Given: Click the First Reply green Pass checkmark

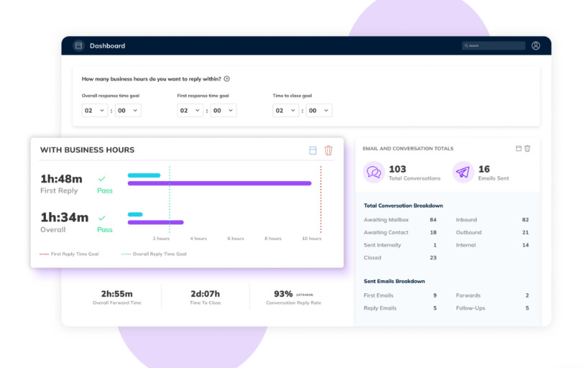Looking at the screenshot, I should 101,179.
